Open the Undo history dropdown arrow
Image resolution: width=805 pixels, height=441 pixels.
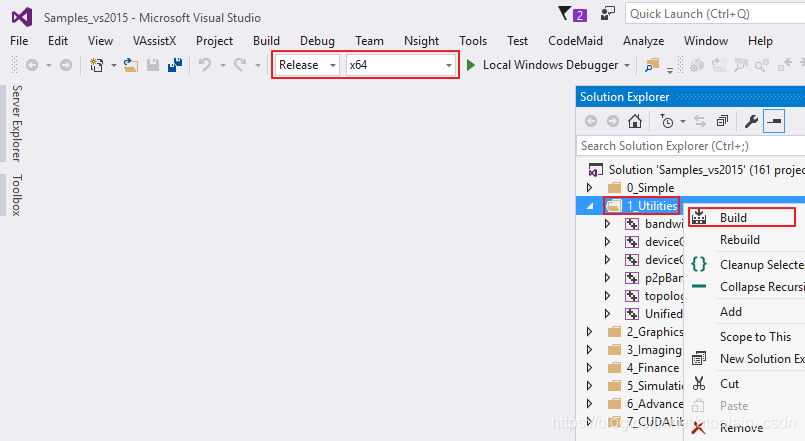[x=222, y=66]
